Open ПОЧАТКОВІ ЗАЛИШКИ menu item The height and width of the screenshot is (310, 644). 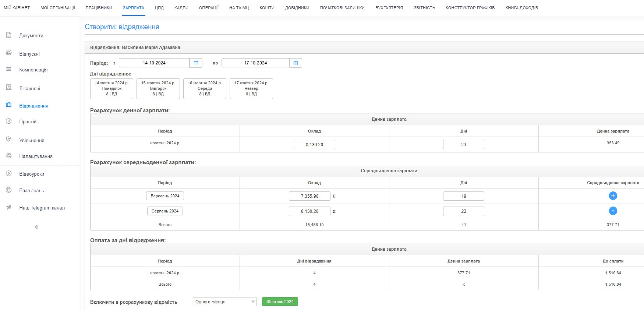(x=342, y=8)
